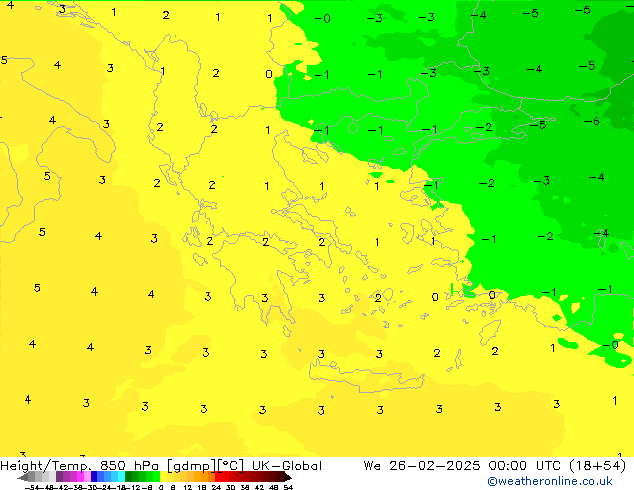The image size is (634, 490).
Task: Click the cyan swatch in the colour scale
Action: pos(121,477)
